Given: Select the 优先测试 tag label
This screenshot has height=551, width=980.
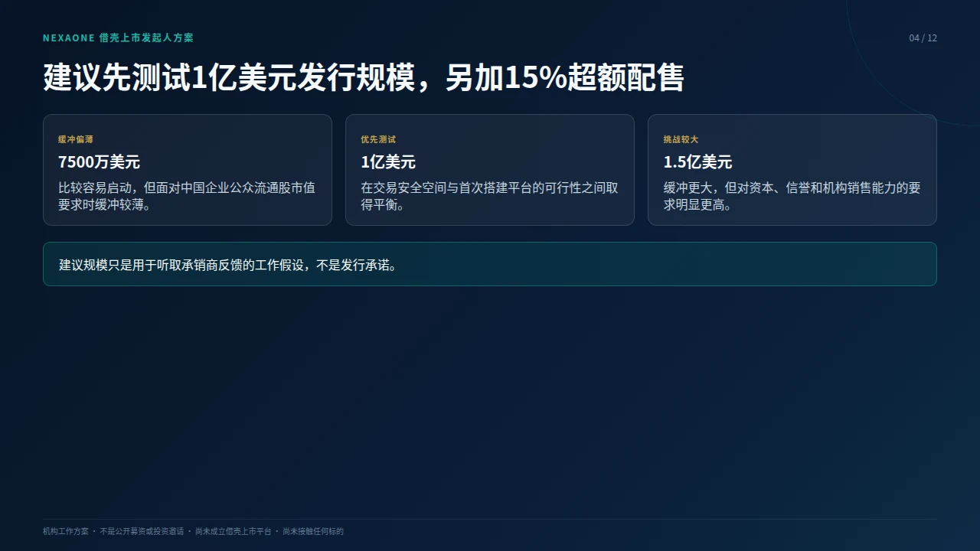Looking at the screenshot, I should tap(378, 140).
